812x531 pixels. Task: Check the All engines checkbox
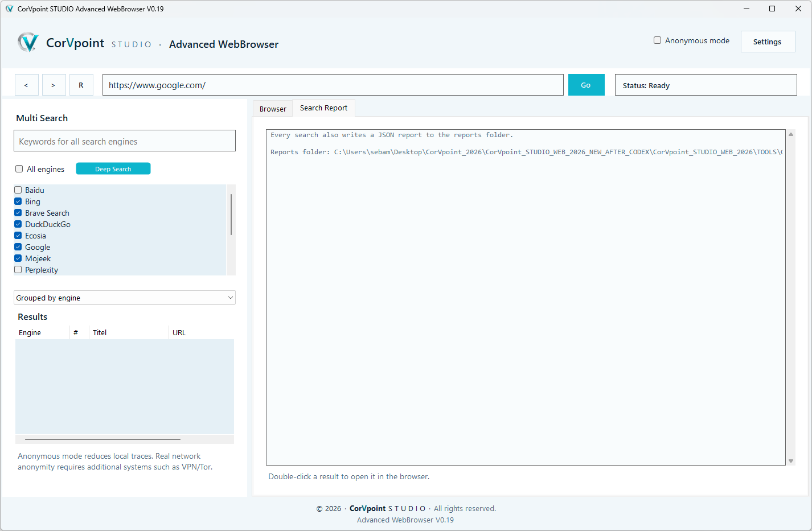19,169
